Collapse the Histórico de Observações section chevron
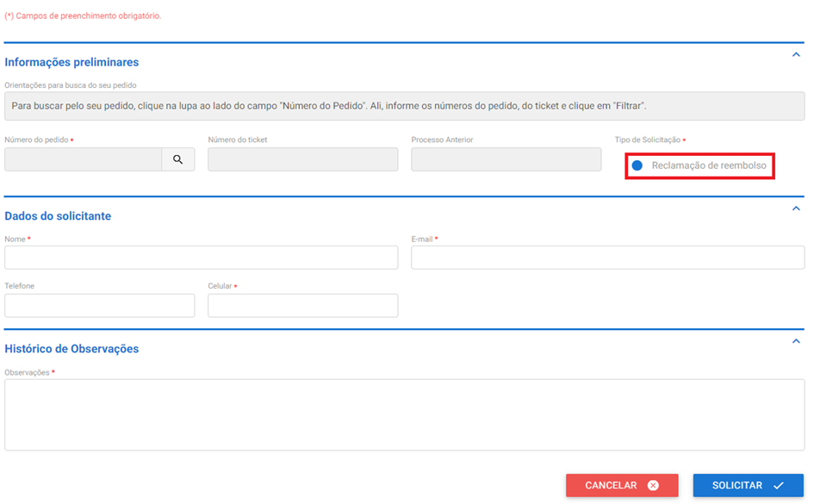The height and width of the screenshot is (504, 814). (x=796, y=341)
